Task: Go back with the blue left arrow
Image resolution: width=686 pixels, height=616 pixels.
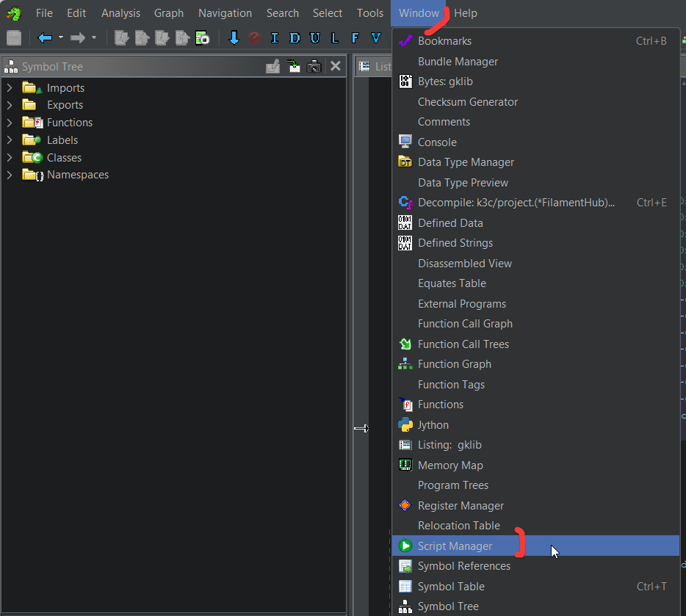Action: (45, 38)
